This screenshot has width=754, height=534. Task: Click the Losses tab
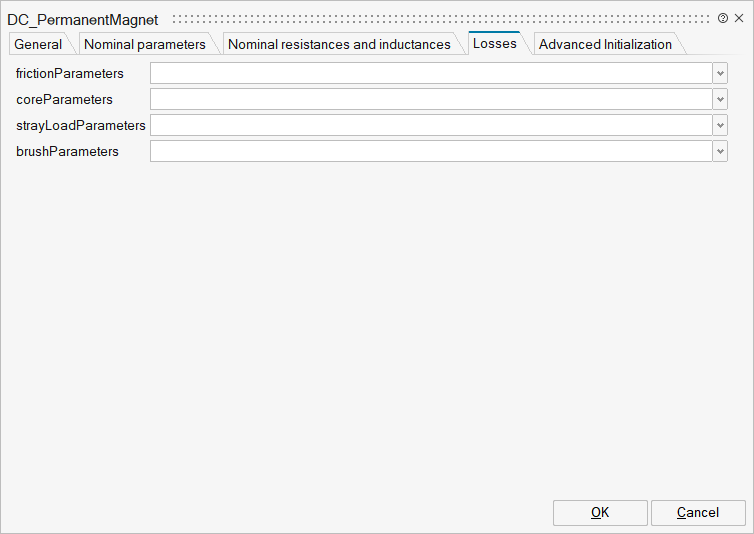pos(494,43)
